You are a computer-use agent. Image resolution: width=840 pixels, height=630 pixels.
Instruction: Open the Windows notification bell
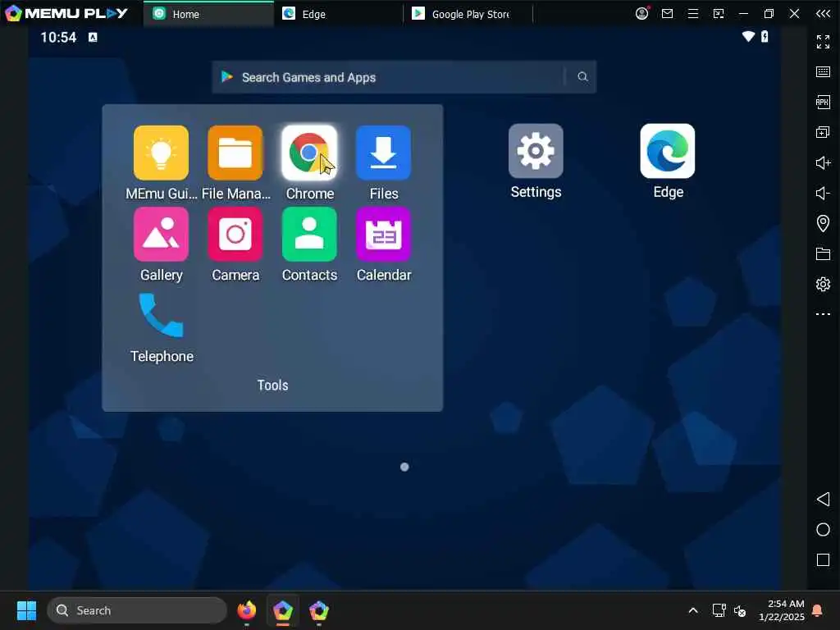817,610
